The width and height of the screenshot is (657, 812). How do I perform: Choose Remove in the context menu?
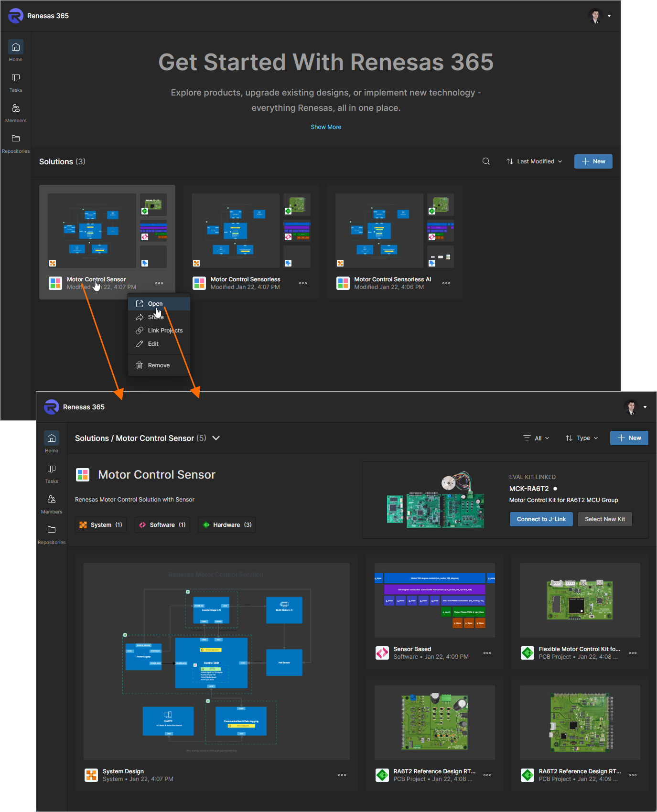159,365
